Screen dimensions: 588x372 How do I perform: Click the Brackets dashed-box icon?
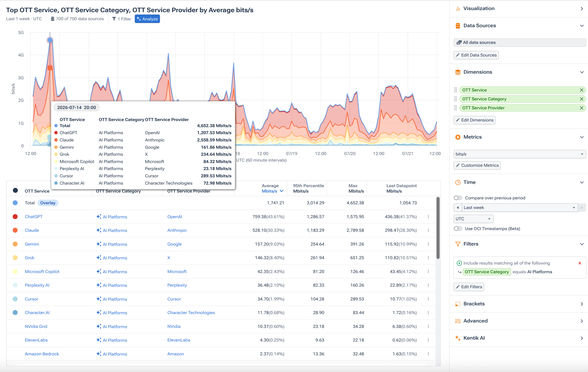(x=458, y=304)
